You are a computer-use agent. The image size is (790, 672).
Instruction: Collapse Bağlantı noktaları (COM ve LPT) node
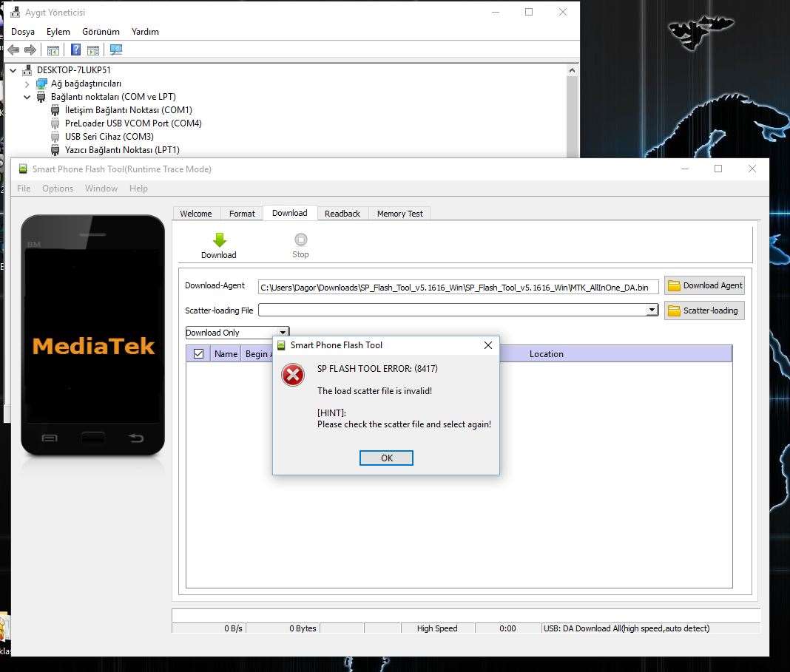27,97
